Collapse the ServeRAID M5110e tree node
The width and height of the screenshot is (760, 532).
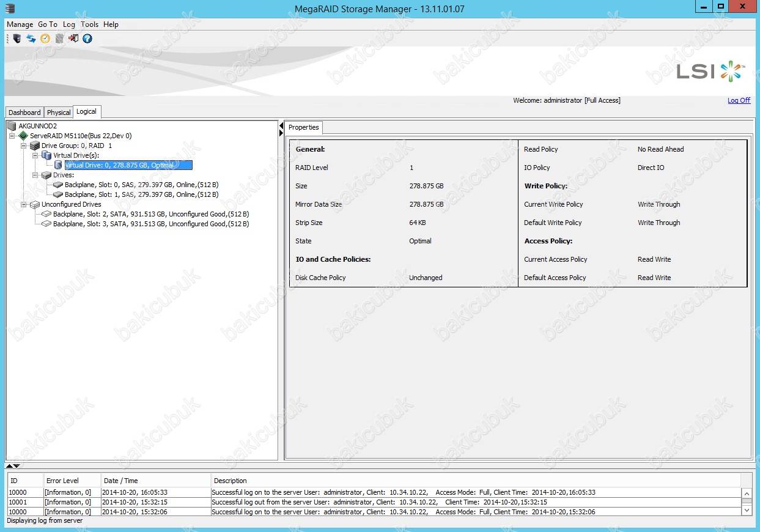click(x=12, y=136)
